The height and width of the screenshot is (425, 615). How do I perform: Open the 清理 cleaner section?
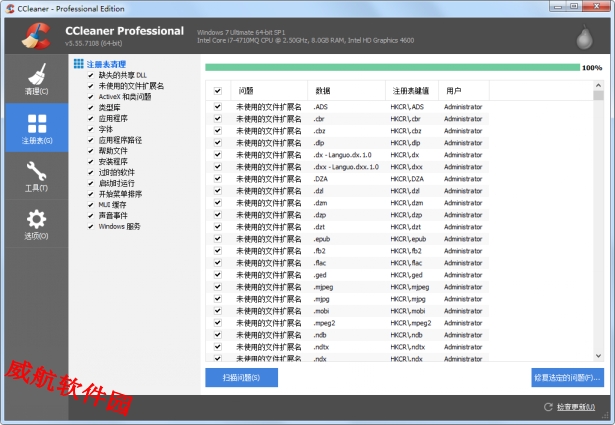pos(36,79)
